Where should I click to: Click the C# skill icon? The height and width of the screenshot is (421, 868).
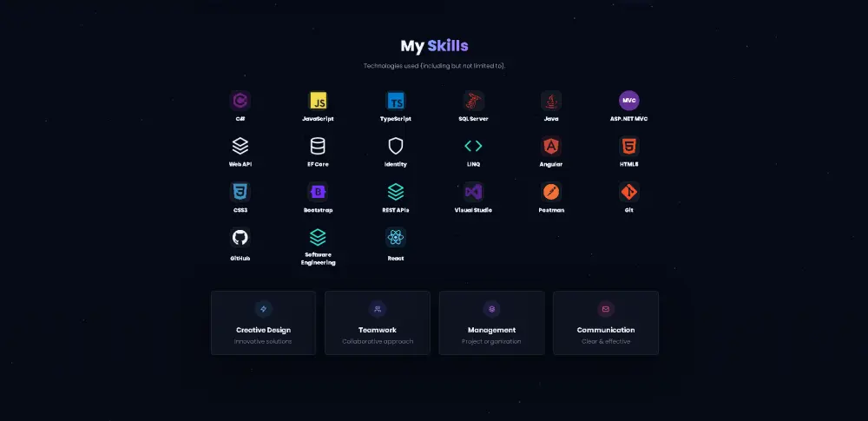(240, 101)
